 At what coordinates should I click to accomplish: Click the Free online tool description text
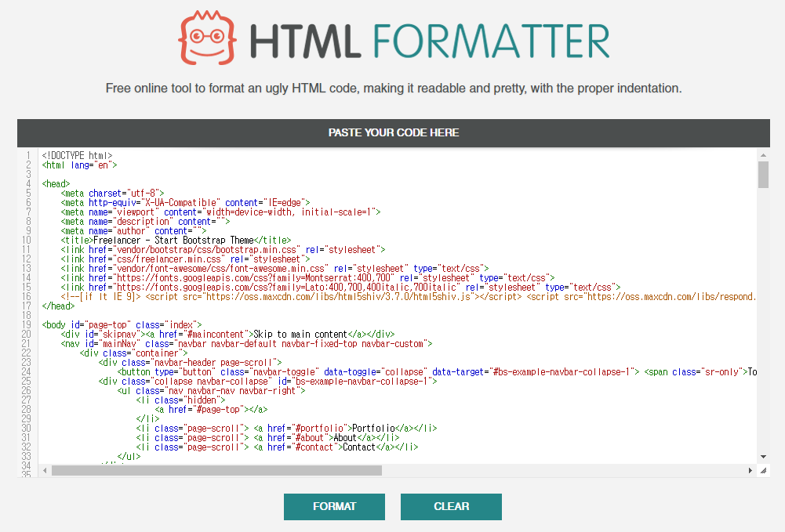(394, 89)
